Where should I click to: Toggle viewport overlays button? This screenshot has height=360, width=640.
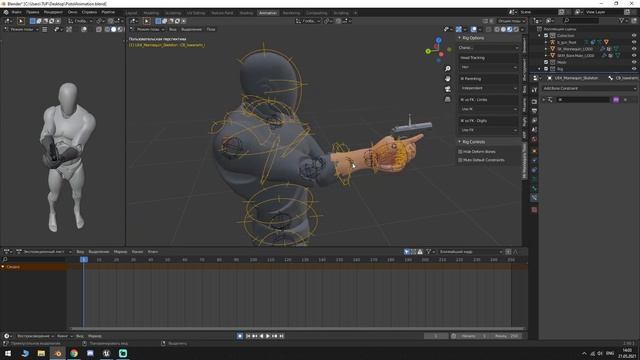(x=473, y=29)
